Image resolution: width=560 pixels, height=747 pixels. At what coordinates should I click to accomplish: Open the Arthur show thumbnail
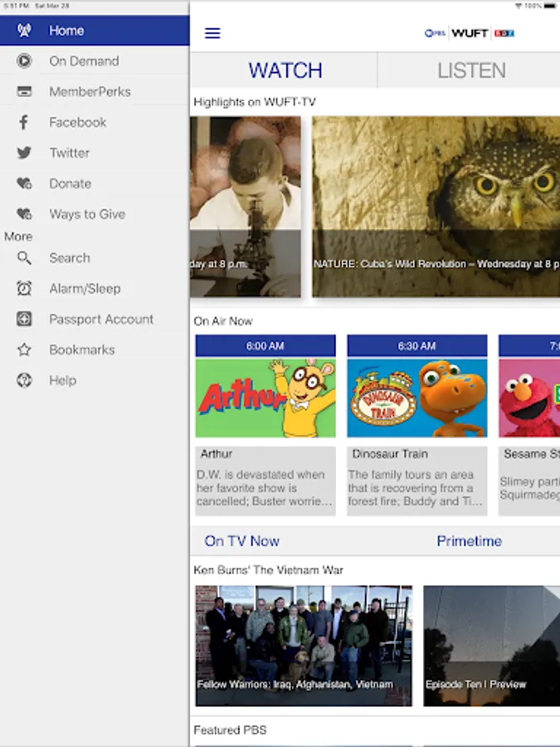265,398
